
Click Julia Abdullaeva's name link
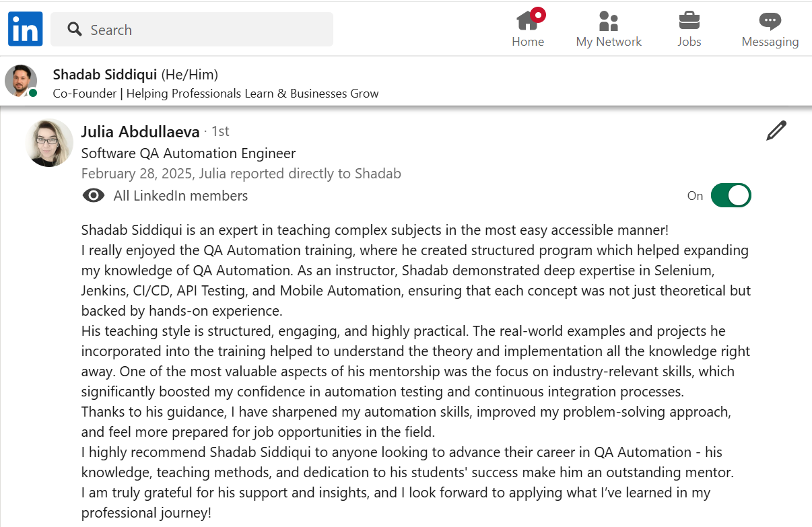click(140, 131)
